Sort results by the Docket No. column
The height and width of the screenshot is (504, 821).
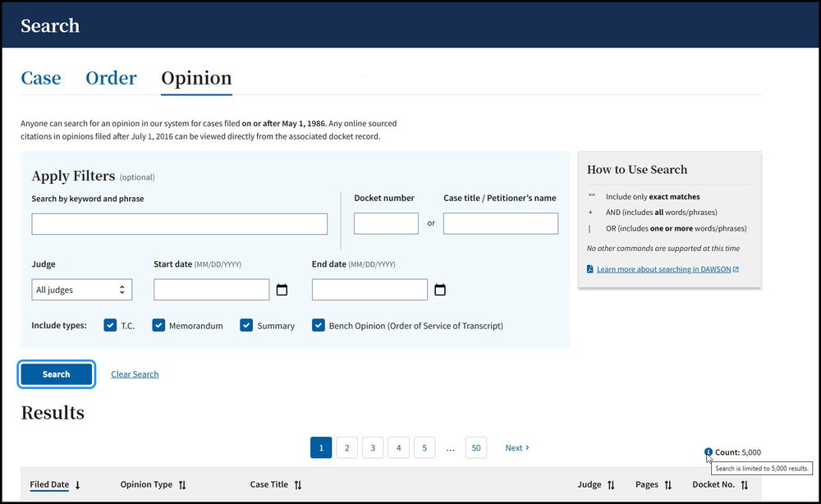point(743,484)
